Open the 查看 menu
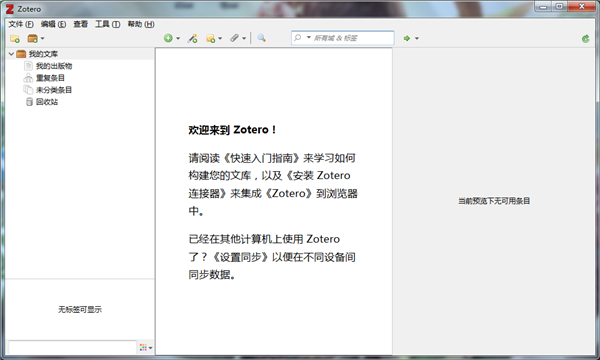The width and height of the screenshot is (600, 360). point(81,24)
